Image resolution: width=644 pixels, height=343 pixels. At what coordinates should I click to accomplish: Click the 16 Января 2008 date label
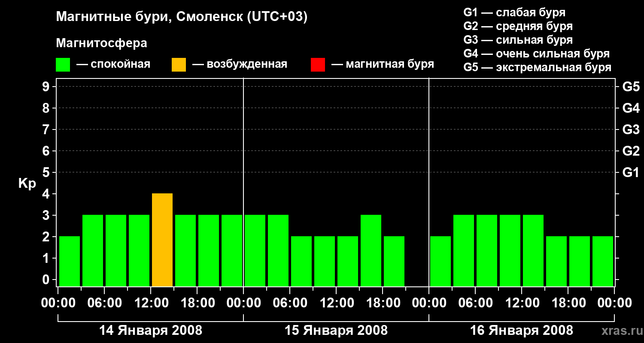pos(522,331)
